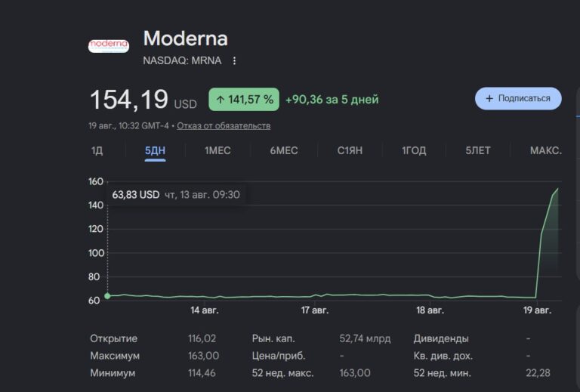Switch chart to 1МЕС range
Image resolution: width=580 pixels, height=392 pixels.
click(x=217, y=150)
